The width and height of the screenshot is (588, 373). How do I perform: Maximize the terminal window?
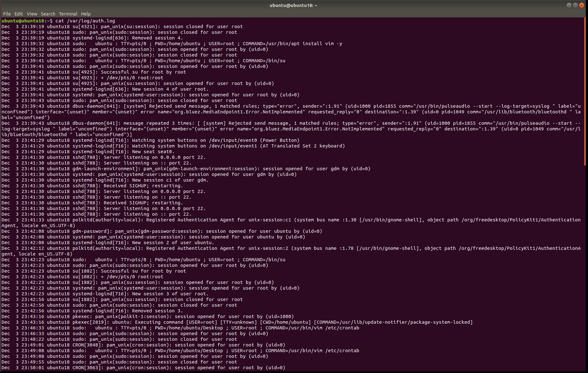(575, 5)
